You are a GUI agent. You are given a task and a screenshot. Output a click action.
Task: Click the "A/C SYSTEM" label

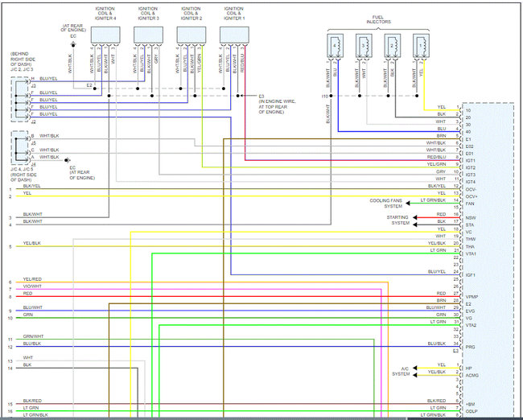(x=401, y=371)
